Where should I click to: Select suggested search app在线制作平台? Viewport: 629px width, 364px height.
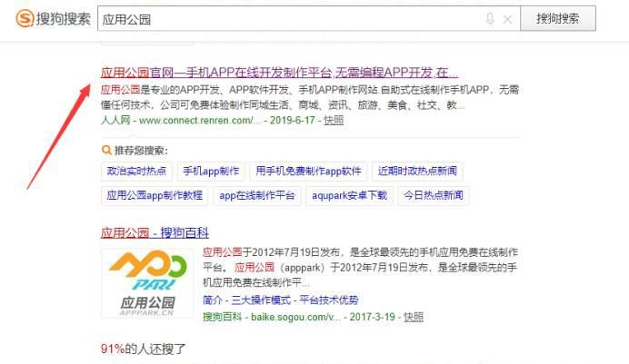256,195
